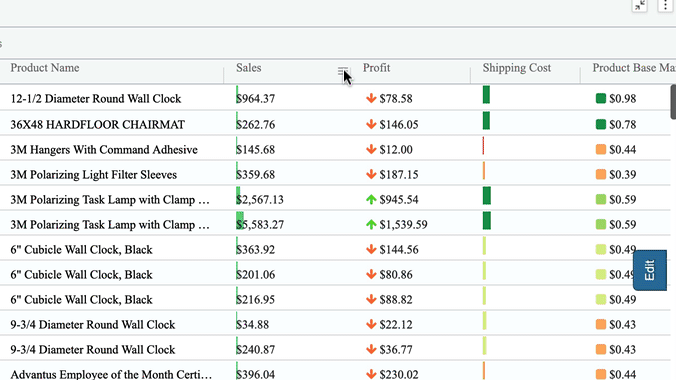Viewport: 676px width, 380px height.
Task: Click the down arrow beside $88.82 profit
Action: pos(371,299)
